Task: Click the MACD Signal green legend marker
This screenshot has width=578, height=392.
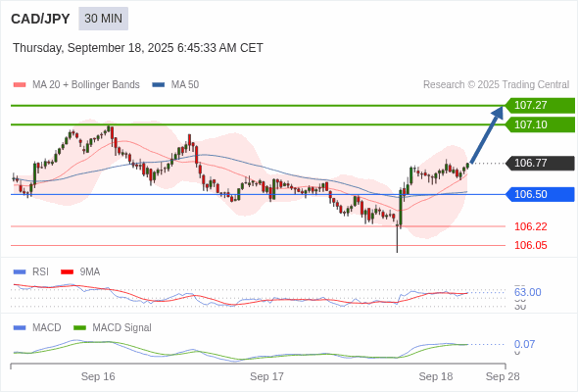Action: pyautogui.click(x=79, y=327)
